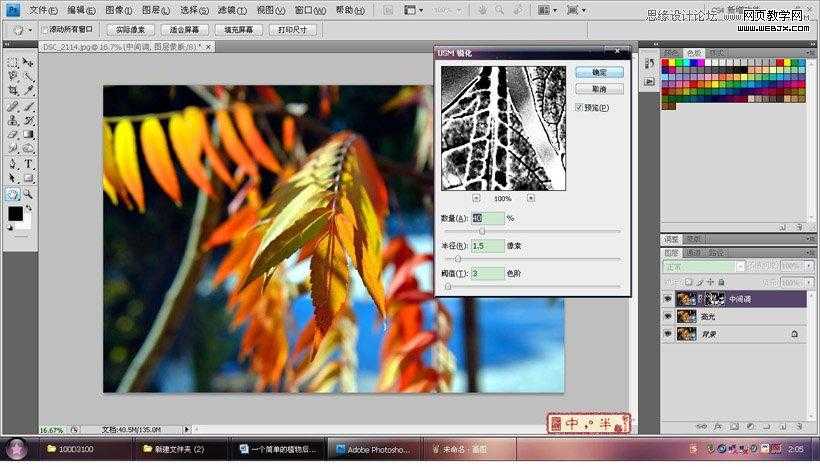This screenshot has width=820, height=467.
Task: Select the Dodge tool
Action: [x=28, y=149]
